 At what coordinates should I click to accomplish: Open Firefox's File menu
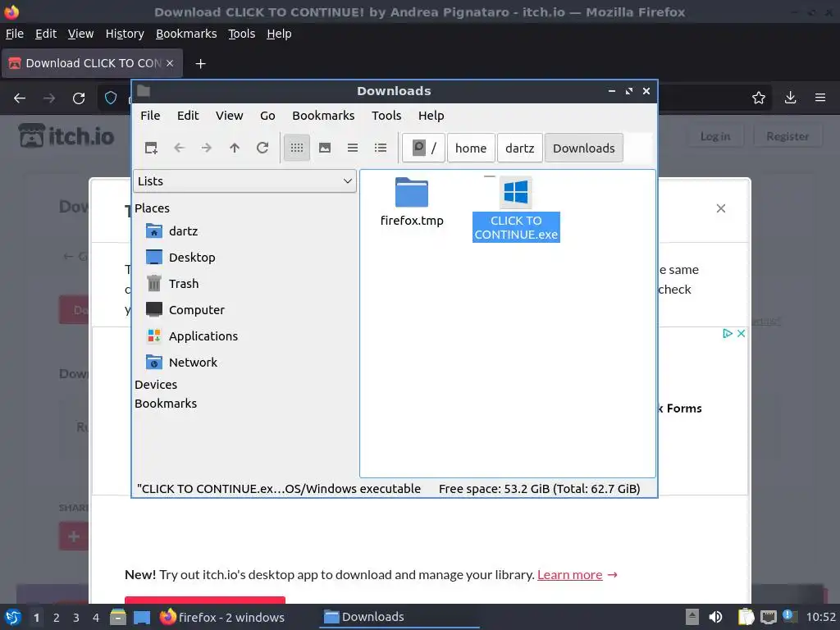click(x=15, y=34)
